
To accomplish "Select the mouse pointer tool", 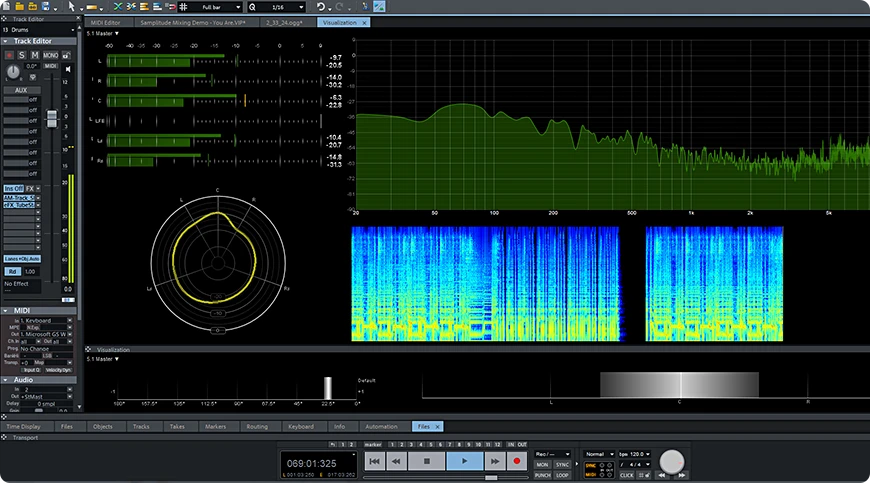I will coord(73,7).
